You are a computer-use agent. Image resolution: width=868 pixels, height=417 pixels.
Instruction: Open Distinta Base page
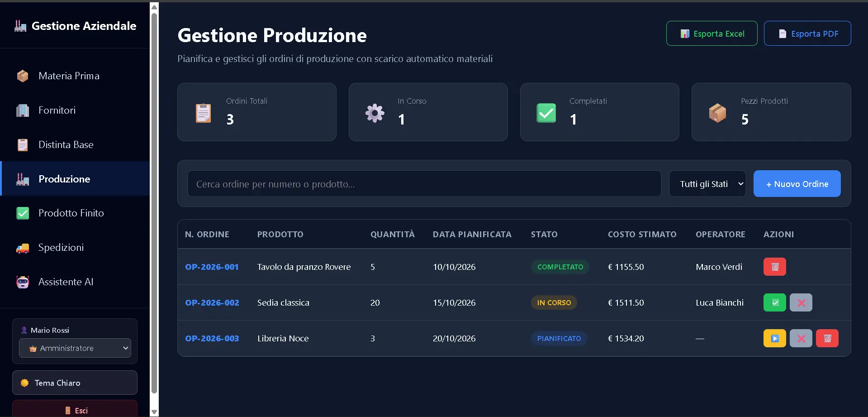point(75,144)
